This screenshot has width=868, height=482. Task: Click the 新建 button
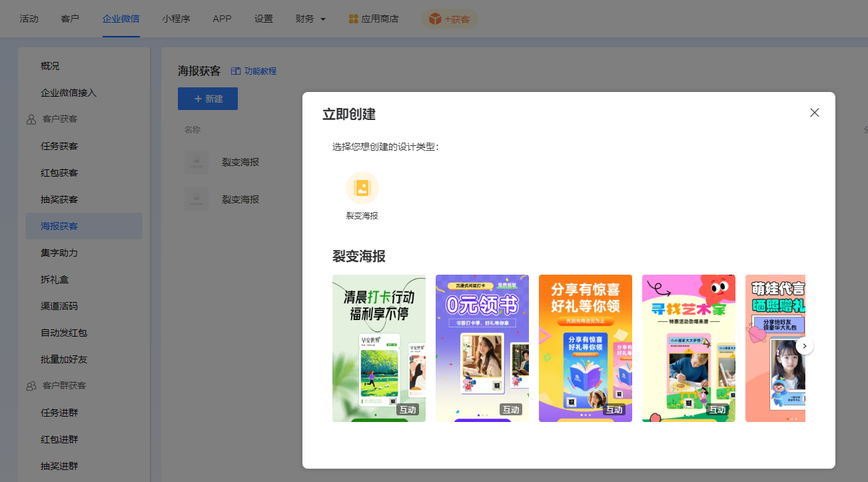coord(207,99)
